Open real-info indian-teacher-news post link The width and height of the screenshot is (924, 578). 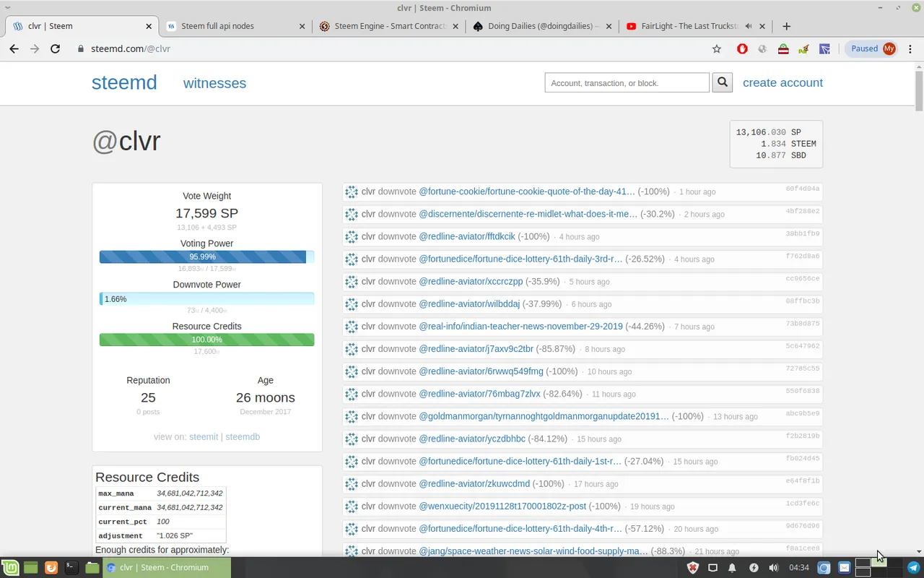pos(520,326)
